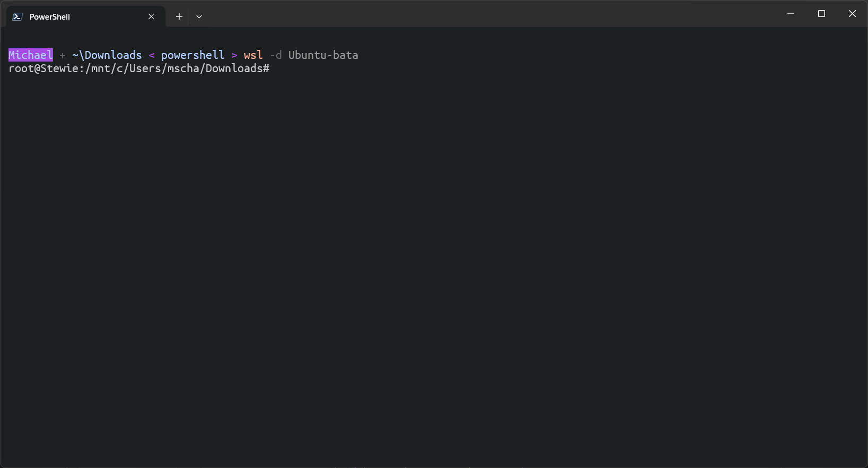Viewport: 868px width, 468px height.
Task: Click the ~\Downloads path in the prompt line
Action: [x=107, y=55]
